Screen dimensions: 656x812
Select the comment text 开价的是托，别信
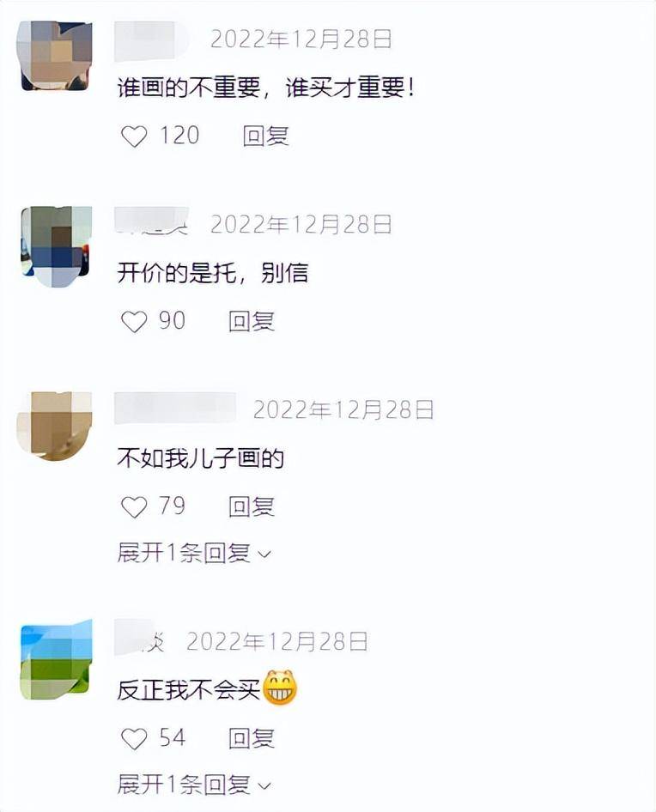(212, 273)
